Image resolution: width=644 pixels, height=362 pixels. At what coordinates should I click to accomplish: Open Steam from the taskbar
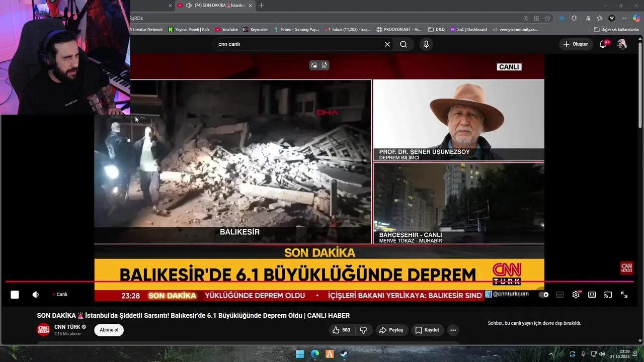pyautogui.click(x=344, y=354)
